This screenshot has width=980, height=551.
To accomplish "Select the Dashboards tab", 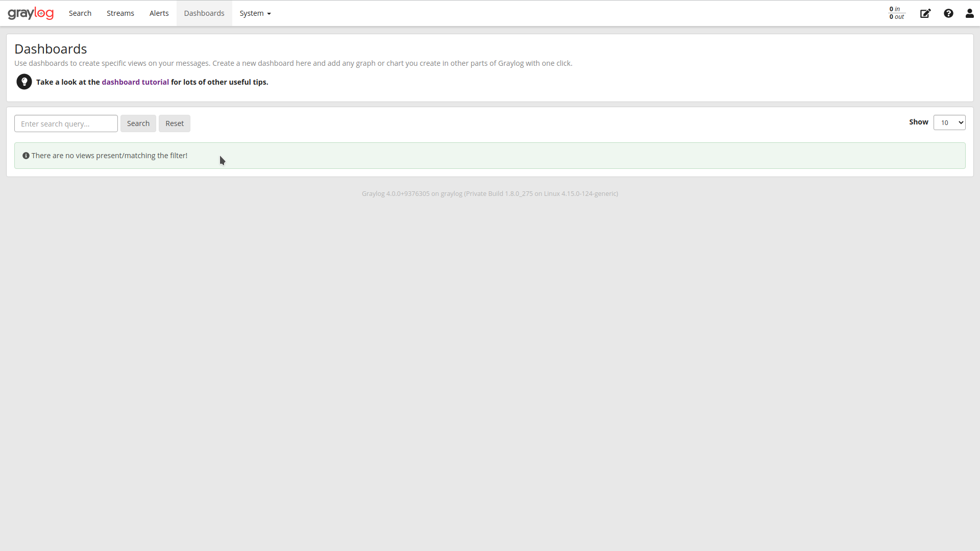I will click(204, 13).
